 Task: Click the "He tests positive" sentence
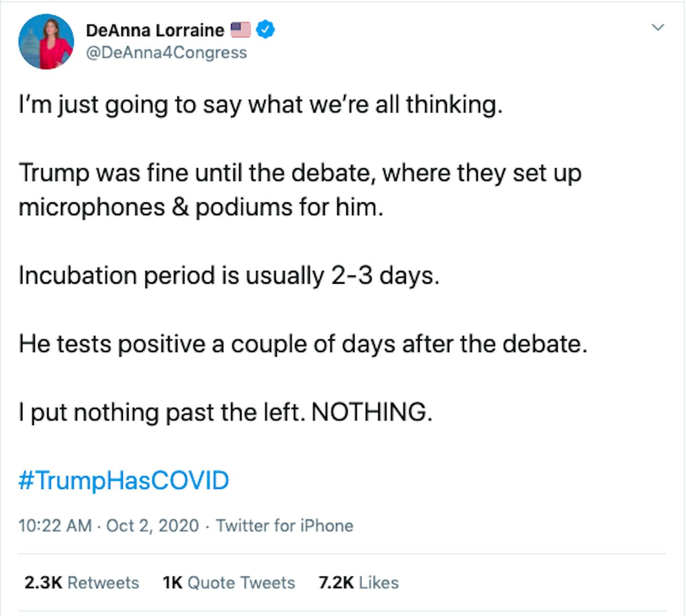303,344
